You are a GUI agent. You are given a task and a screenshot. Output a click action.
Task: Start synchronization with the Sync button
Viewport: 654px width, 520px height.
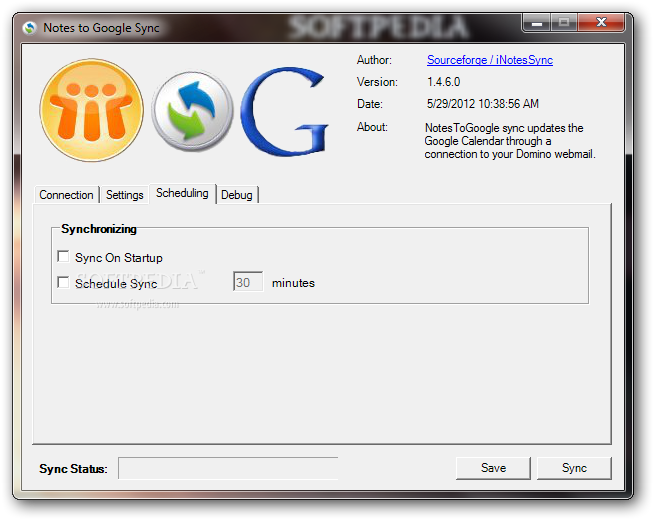click(574, 468)
